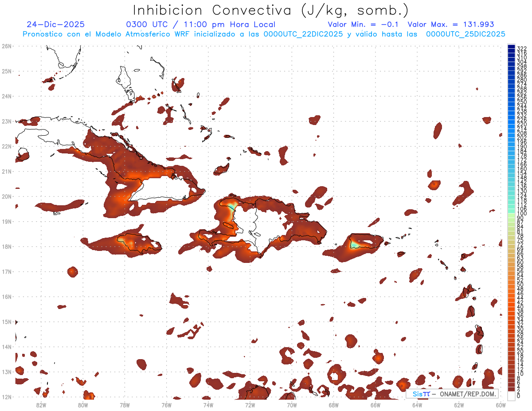The image size is (532, 411).
Task: Click the date label '24-Dic-2025'
Action: click(x=55, y=25)
